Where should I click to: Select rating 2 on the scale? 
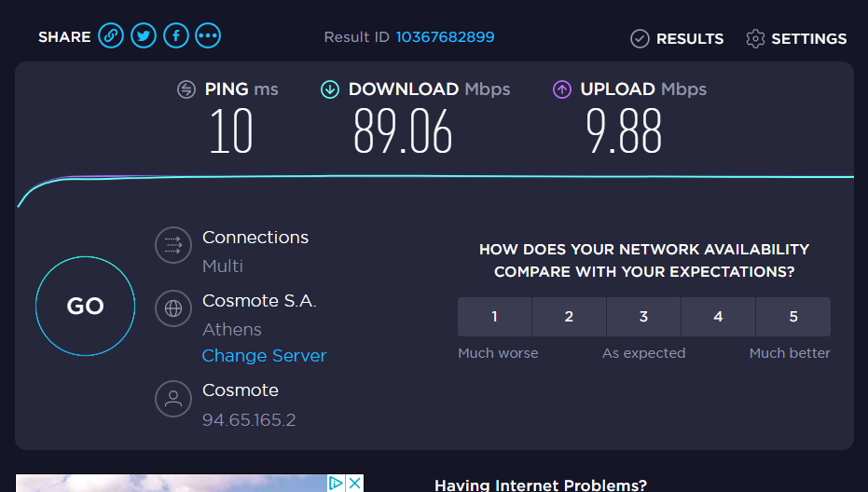tap(569, 317)
